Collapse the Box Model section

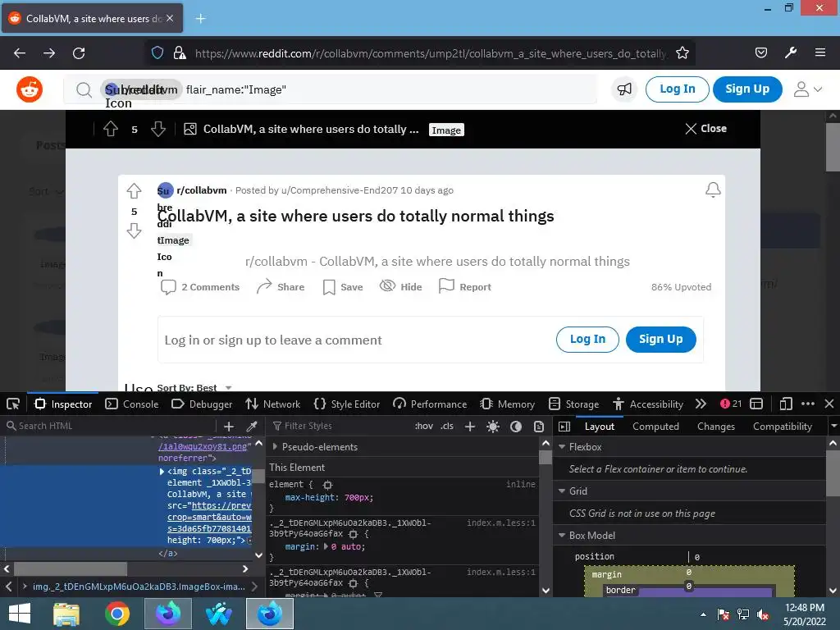[x=562, y=535]
